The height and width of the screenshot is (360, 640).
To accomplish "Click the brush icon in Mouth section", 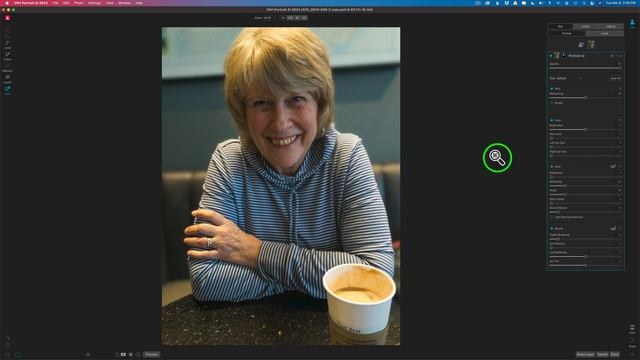I will pos(613,229).
